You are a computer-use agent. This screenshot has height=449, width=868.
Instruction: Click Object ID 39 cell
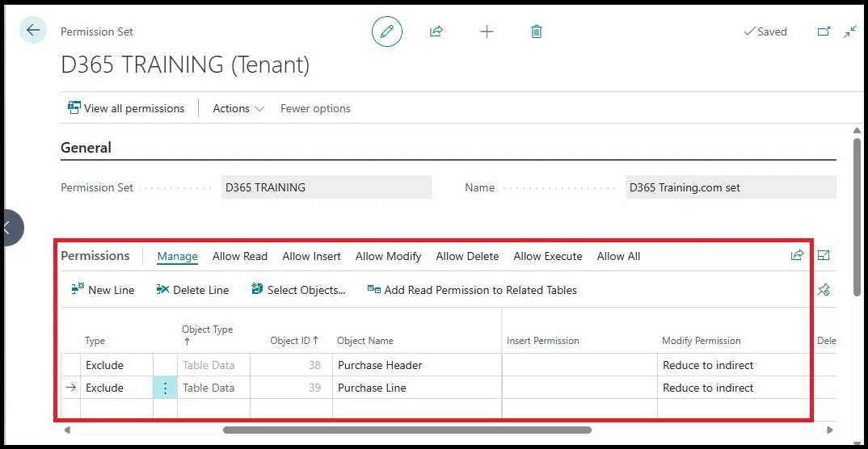click(x=291, y=388)
